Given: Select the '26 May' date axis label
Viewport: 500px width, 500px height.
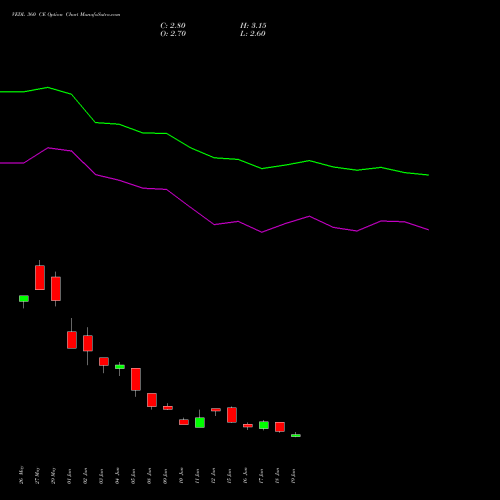Looking at the screenshot, I should (x=22, y=475).
